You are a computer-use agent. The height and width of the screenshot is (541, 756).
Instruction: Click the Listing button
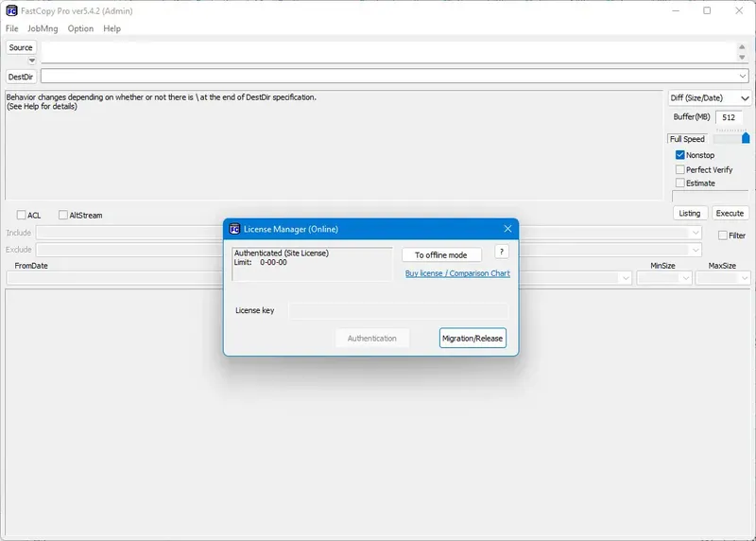click(690, 214)
